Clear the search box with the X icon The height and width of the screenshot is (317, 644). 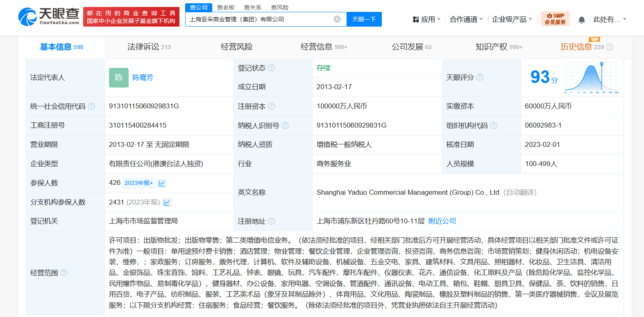[337, 19]
